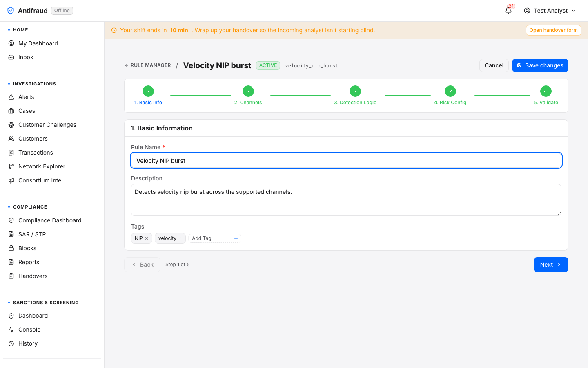
Task: Return to Rule Manager via breadcrumb link
Action: (x=148, y=65)
